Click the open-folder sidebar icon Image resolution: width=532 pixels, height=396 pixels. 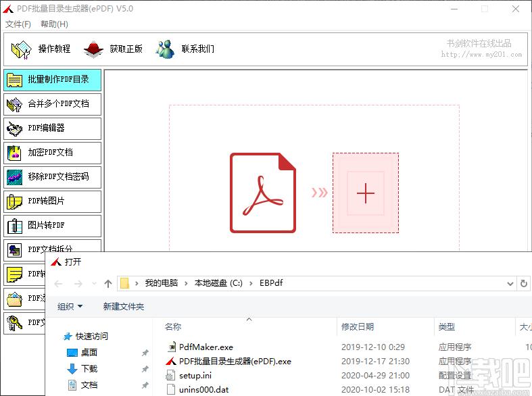[15, 299]
